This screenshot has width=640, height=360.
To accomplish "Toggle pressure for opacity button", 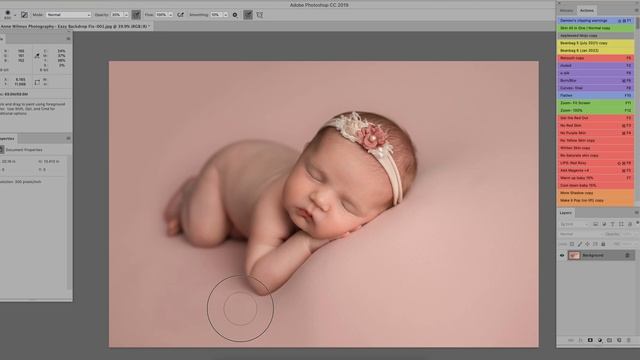I will [136, 15].
